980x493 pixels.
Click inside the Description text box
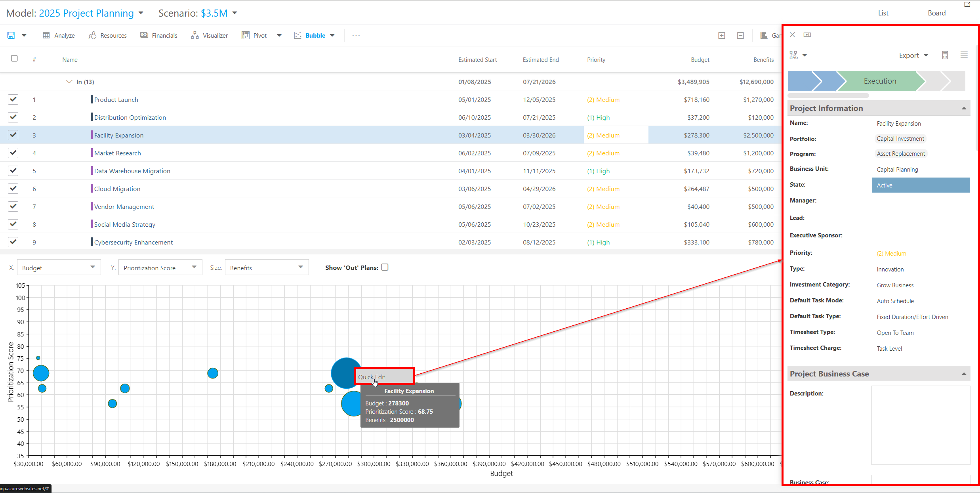click(x=921, y=424)
